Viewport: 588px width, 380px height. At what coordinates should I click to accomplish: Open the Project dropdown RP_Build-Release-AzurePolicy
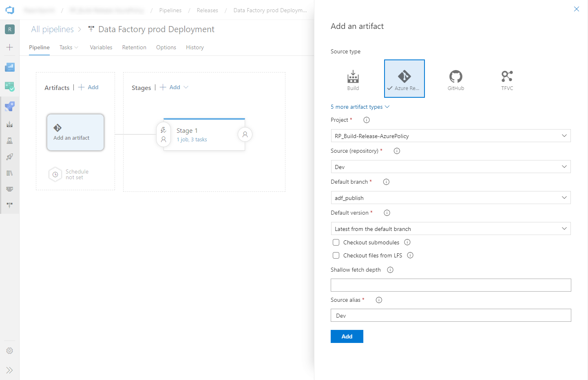coord(451,136)
